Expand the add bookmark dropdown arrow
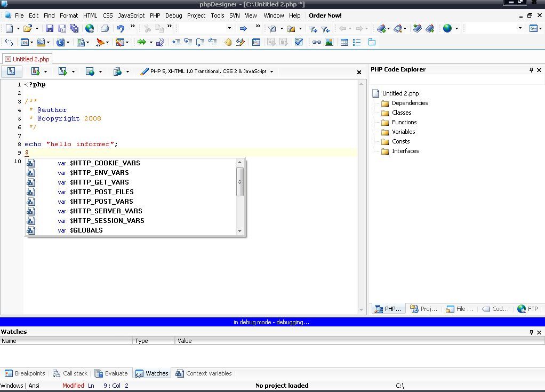The width and height of the screenshot is (545, 392). tap(388, 28)
